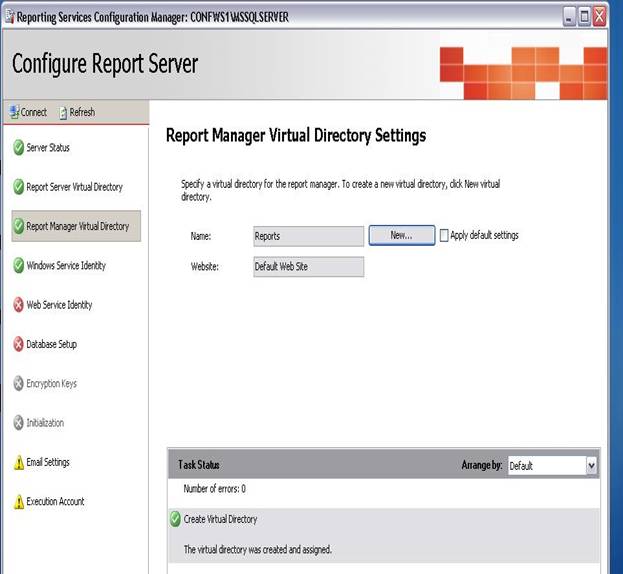This screenshot has width=623, height=574.
Task: Click gray icon beside Initialization
Action: [x=18, y=423]
